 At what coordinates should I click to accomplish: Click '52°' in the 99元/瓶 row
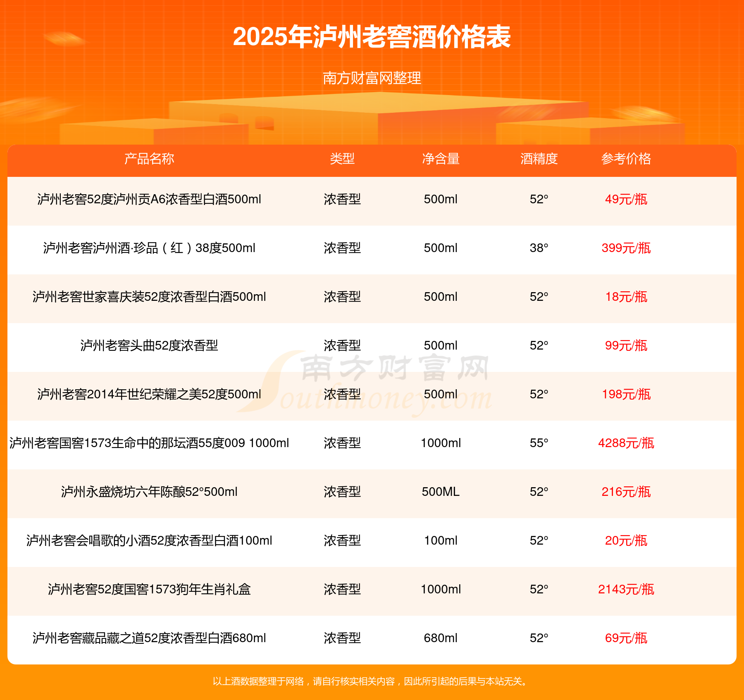[x=539, y=345]
